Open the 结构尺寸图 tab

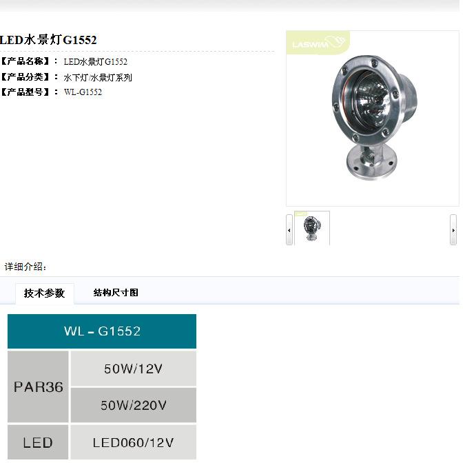pyautogui.click(x=116, y=293)
